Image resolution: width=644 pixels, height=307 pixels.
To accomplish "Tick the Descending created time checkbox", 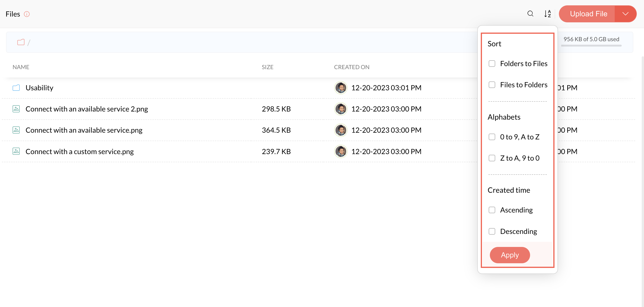I will pos(492,231).
